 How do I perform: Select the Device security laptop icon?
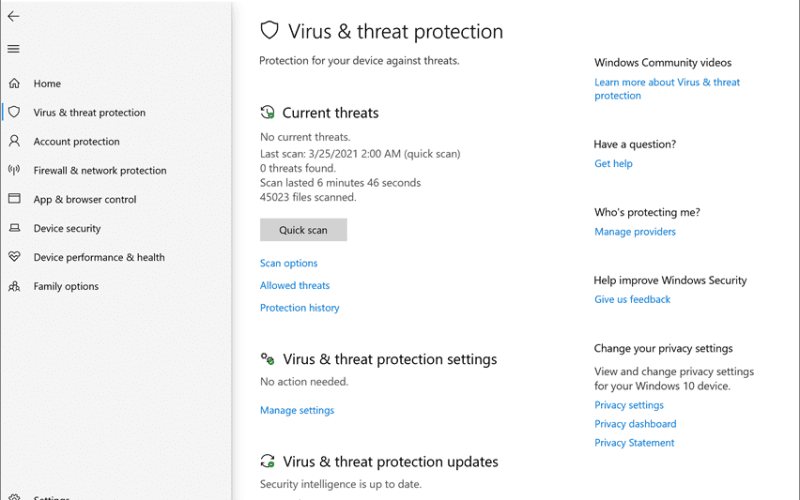coord(14,228)
